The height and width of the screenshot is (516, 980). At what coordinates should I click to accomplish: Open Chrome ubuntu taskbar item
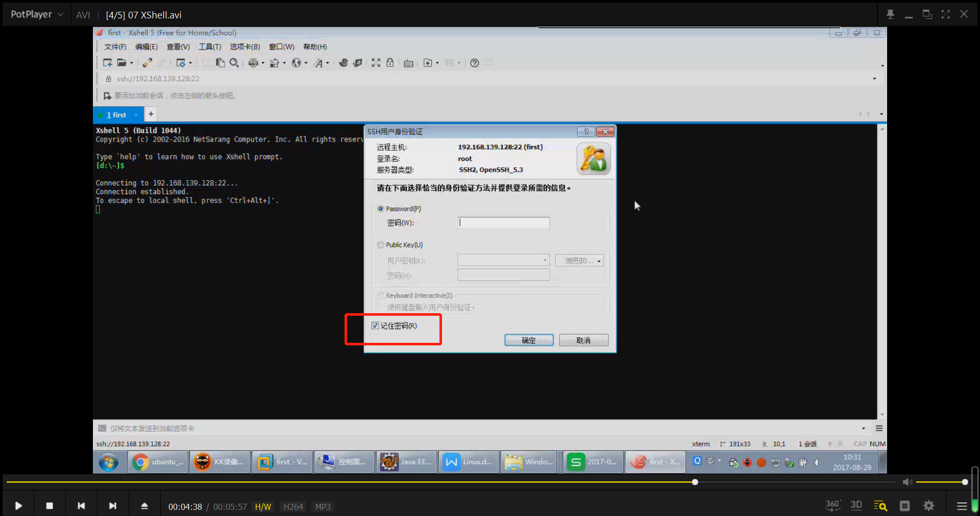(x=158, y=462)
